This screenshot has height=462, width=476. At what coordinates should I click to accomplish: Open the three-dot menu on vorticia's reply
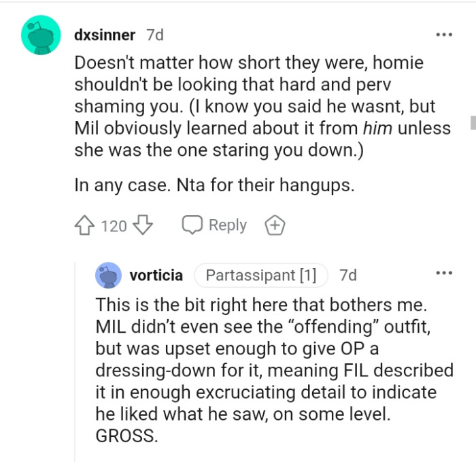443,274
